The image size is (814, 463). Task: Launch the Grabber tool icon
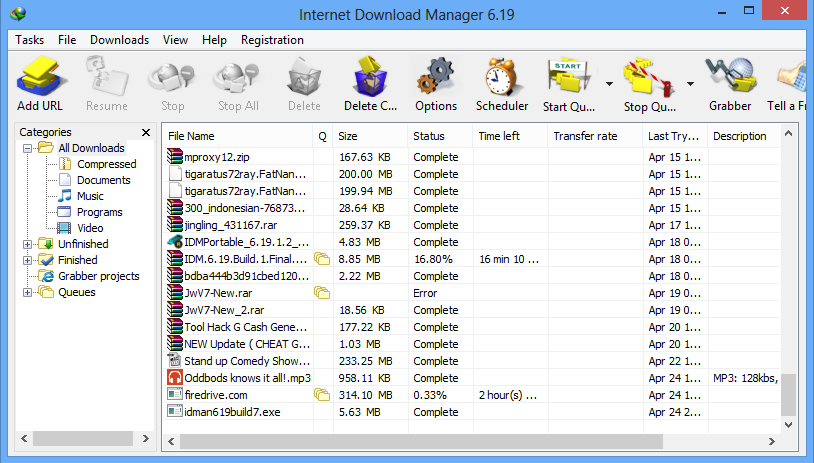(x=730, y=77)
